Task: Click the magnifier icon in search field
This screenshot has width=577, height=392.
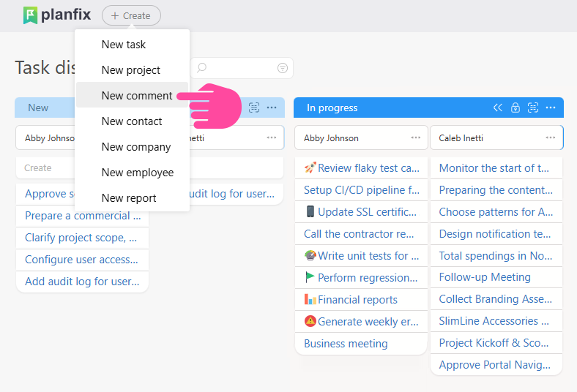Action: coord(202,68)
